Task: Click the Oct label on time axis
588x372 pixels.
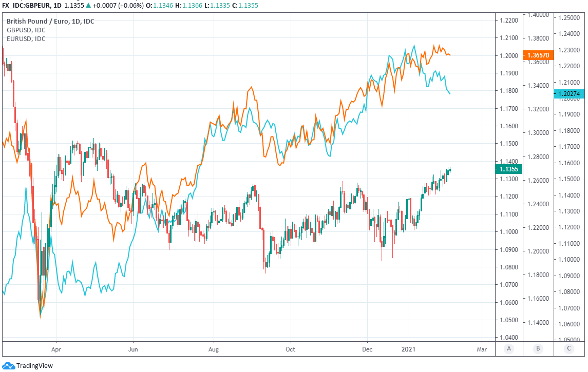Action: (290, 349)
